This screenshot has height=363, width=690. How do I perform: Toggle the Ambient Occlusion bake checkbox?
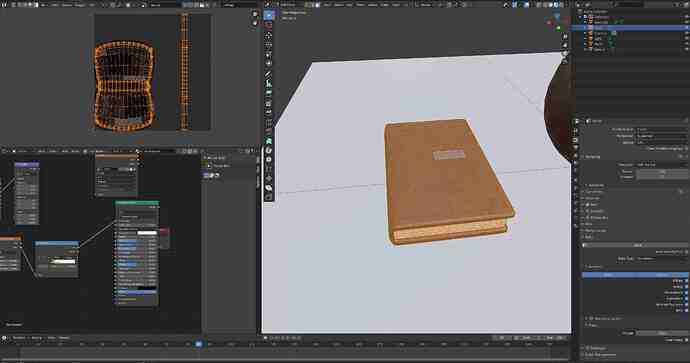point(686,304)
